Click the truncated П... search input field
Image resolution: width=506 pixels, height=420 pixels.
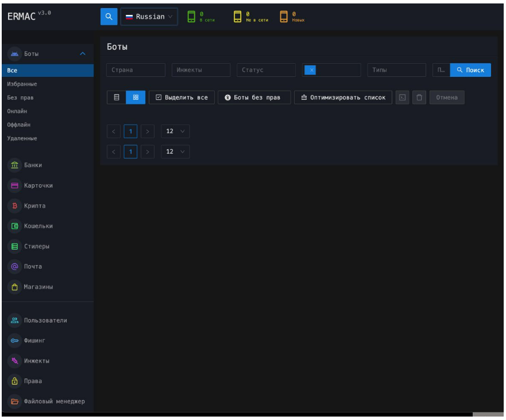point(441,70)
